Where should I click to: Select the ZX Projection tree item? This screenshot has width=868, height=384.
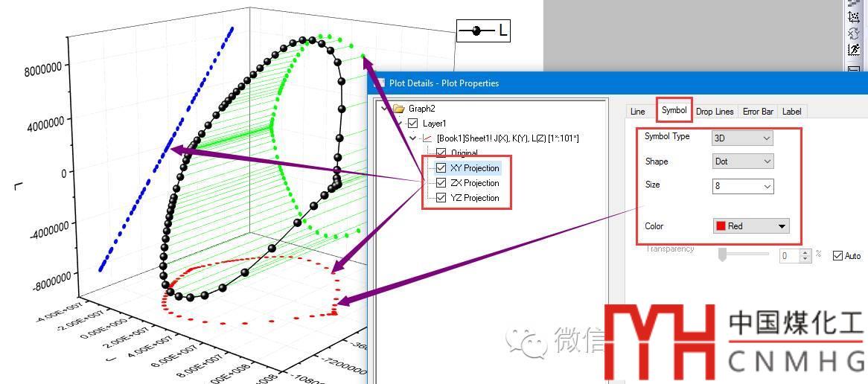pos(475,182)
